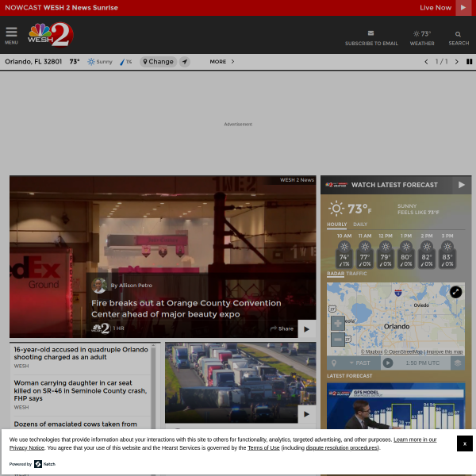
Task: Click the radar location pin icon
Action: [334, 363]
